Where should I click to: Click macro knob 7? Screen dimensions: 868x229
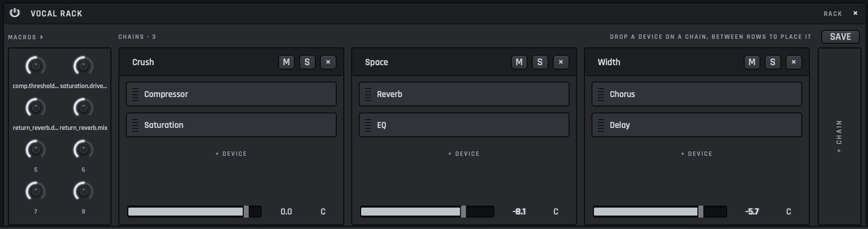pyautogui.click(x=35, y=191)
